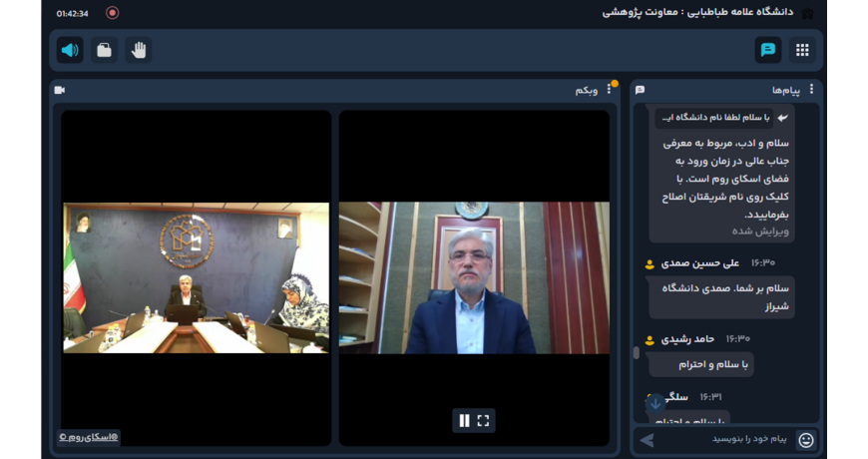Image resolution: width=868 pixels, height=459 pixels.
Task: Mute the speaker audio button
Action: (70, 50)
